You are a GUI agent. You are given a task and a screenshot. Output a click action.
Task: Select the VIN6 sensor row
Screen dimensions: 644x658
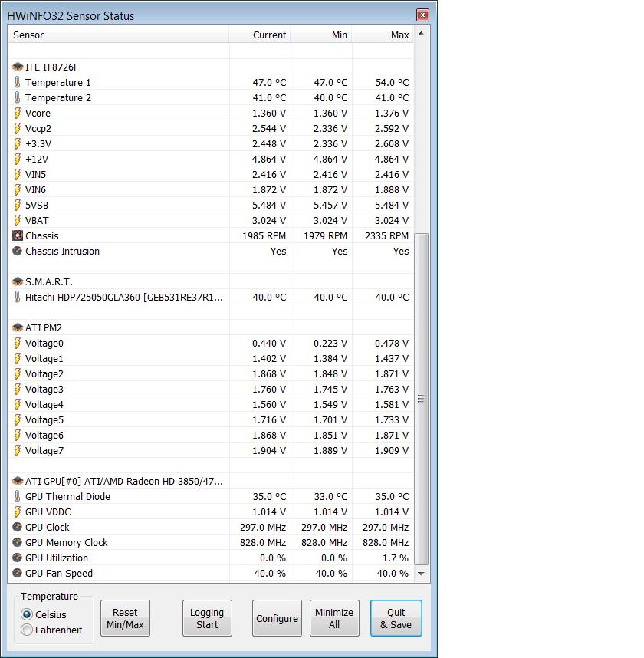[x=211, y=189]
